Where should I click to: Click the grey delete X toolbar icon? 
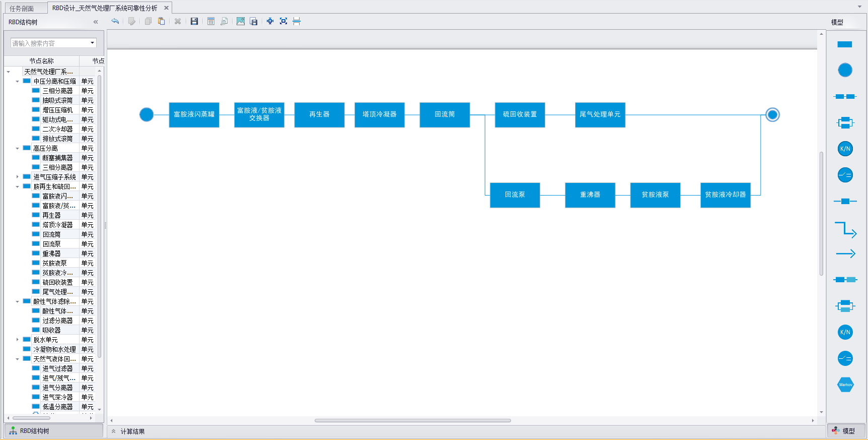click(178, 21)
